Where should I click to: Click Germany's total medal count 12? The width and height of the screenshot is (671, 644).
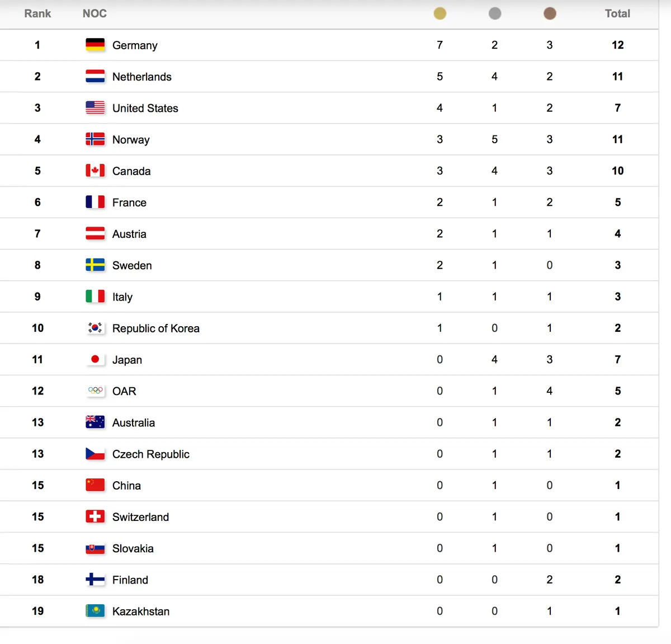click(x=617, y=45)
